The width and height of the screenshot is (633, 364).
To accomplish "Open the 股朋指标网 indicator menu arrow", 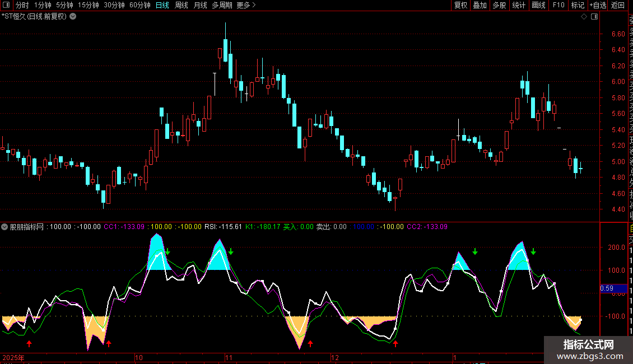I will point(4,227).
